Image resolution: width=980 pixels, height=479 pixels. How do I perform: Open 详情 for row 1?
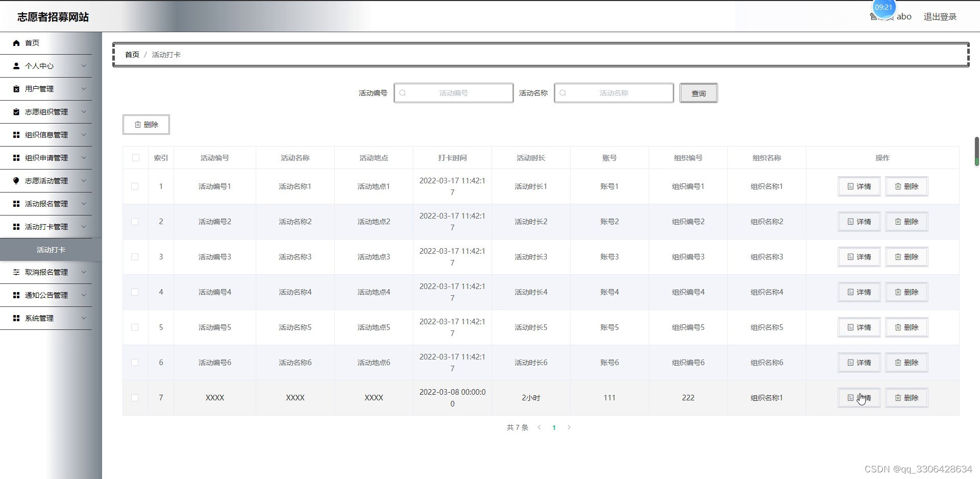click(x=859, y=186)
